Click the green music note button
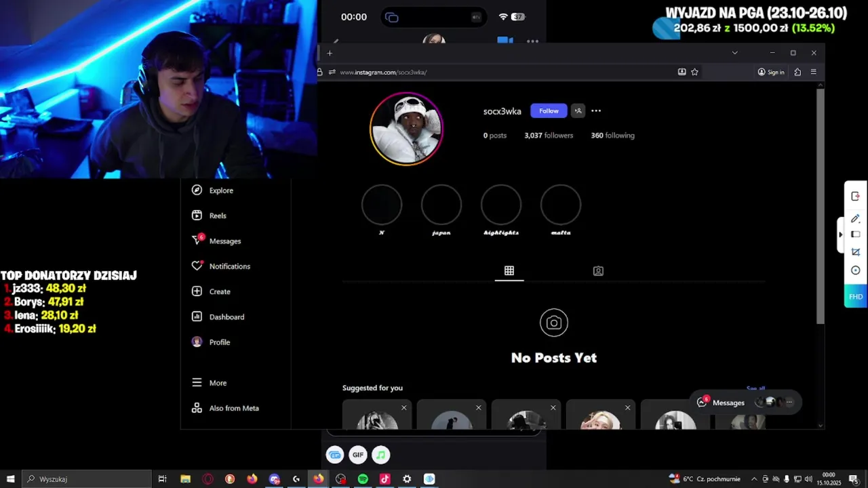The height and width of the screenshot is (488, 868). (x=381, y=455)
